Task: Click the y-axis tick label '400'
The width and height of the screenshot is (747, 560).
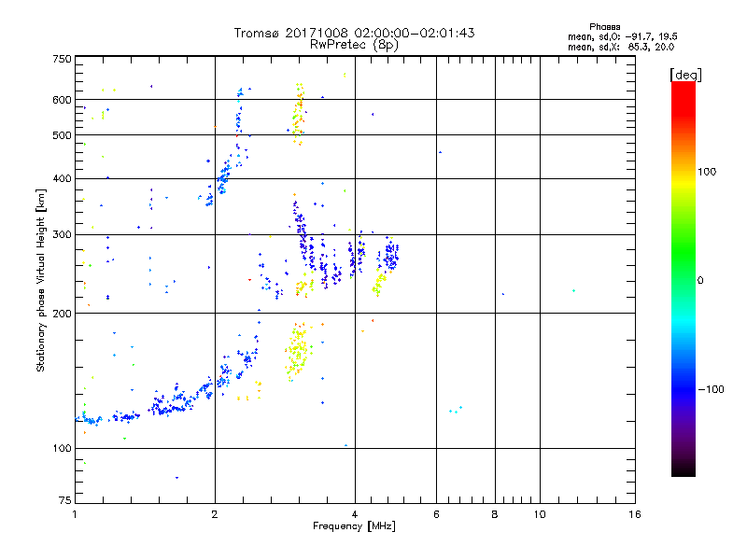Action: tap(62, 179)
